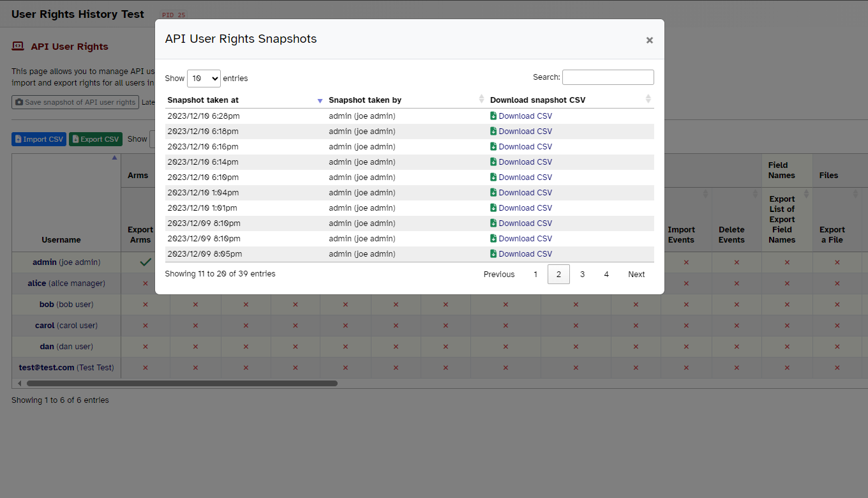Toggle test@test.com Import Events right
Viewport: 868px width, 498px height.
pos(686,368)
